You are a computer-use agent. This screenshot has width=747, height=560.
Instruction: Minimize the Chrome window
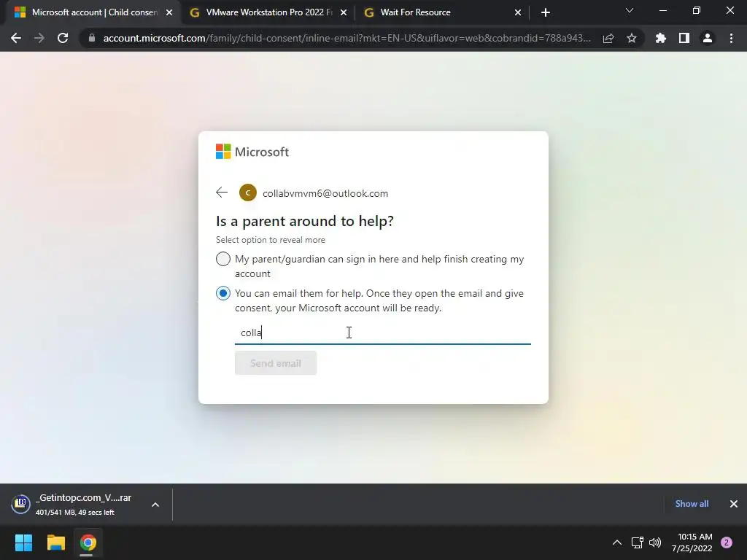[662, 10]
